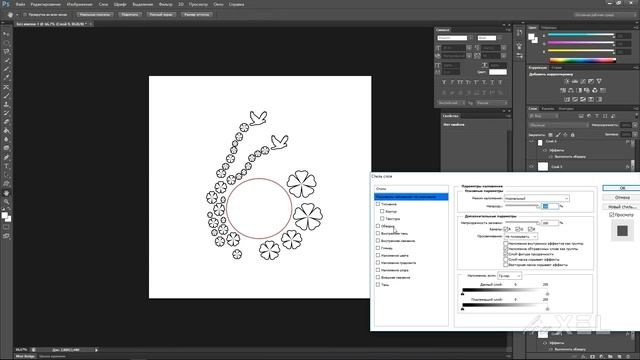Select the Lasso tool
Image resolution: width=640 pixels, height=360 pixels.
[6, 52]
